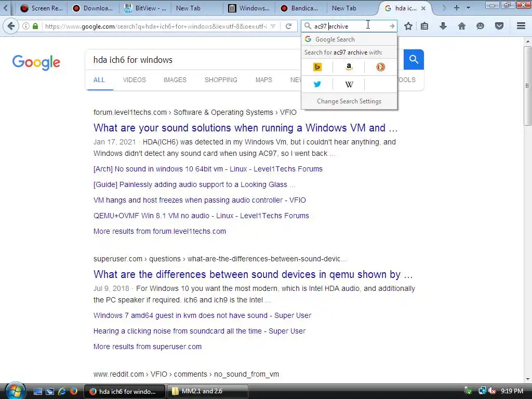
Task: Switch to the SHOPPING results tab
Action: [221, 80]
